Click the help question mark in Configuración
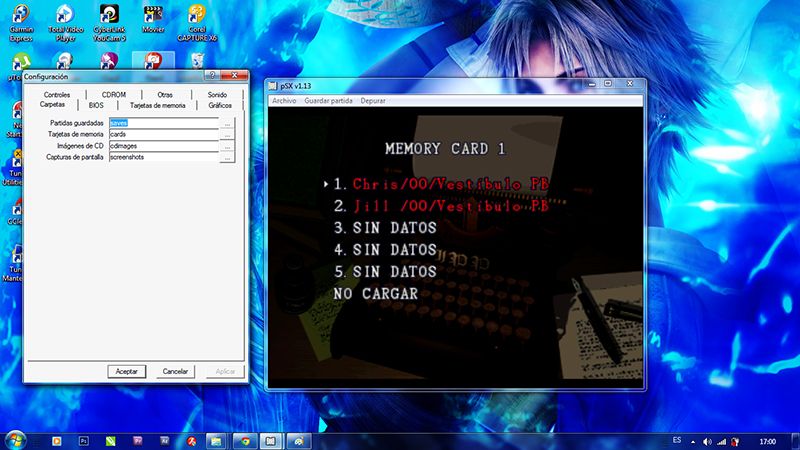 tap(212, 76)
